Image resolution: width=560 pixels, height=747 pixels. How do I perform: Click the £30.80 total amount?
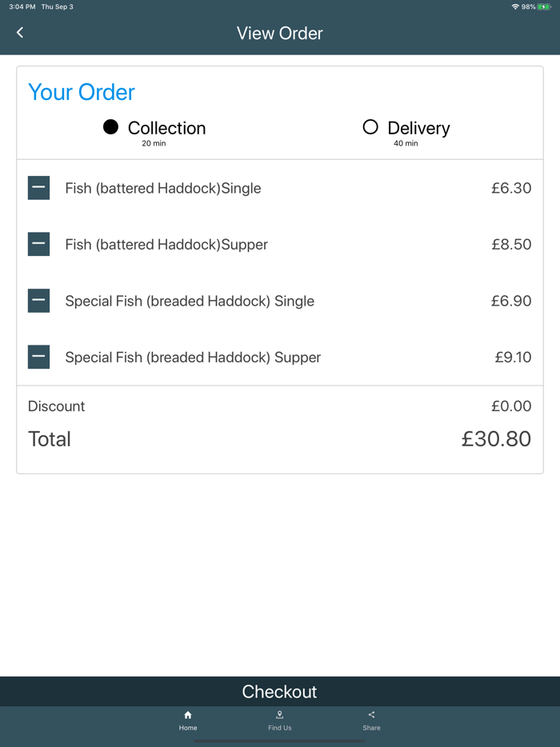click(x=496, y=439)
